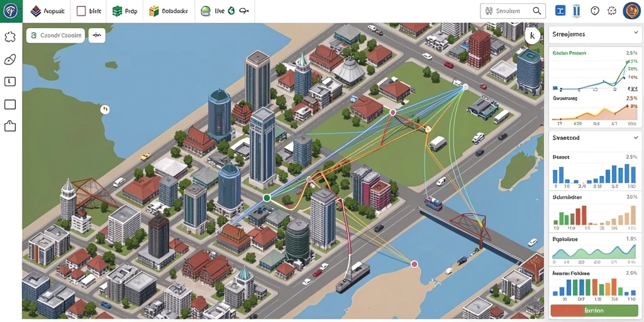Toggle the small wave button beside Caondr chip
The height and width of the screenshot is (322, 644).
(97, 36)
